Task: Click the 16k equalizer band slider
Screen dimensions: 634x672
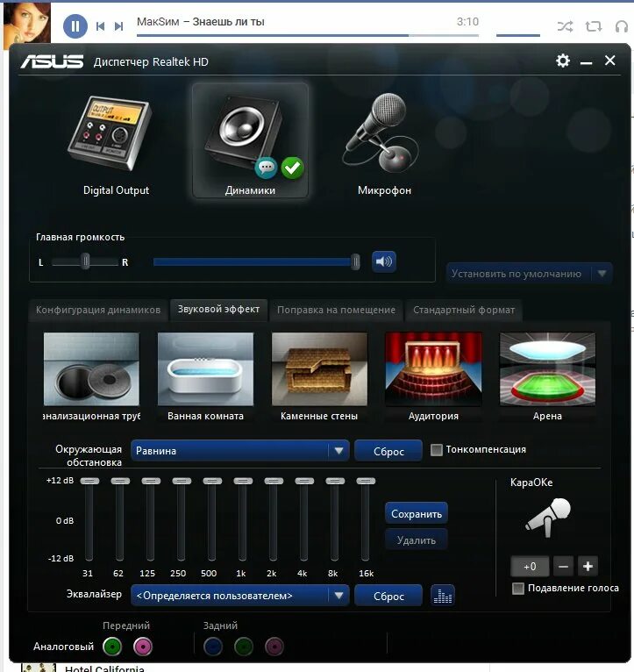Action: tap(366, 481)
